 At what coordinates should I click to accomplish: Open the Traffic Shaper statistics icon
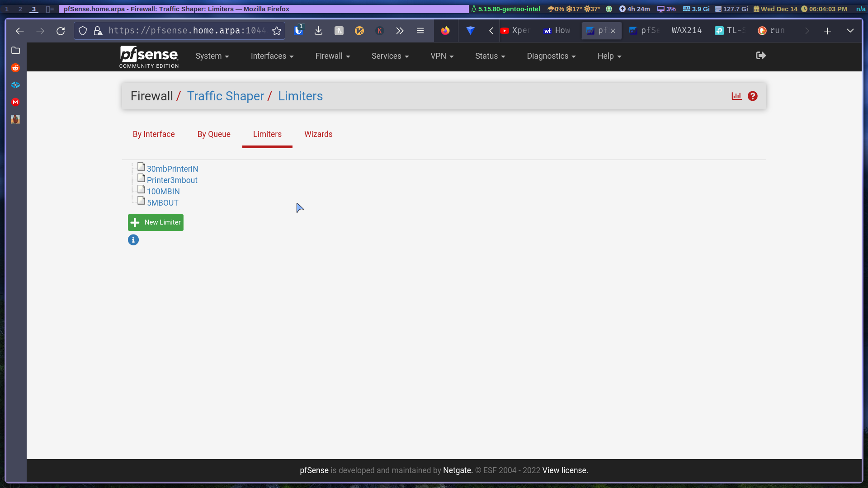(737, 96)
